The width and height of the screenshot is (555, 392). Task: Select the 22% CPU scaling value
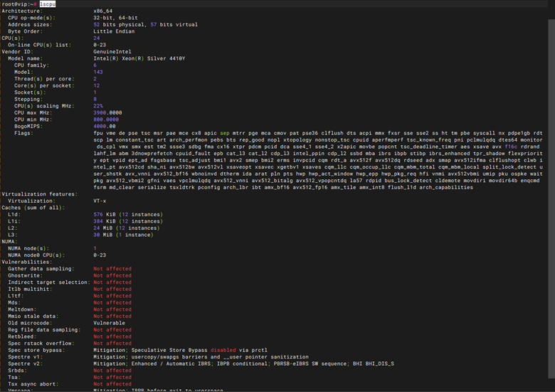[x=98, y=106]
